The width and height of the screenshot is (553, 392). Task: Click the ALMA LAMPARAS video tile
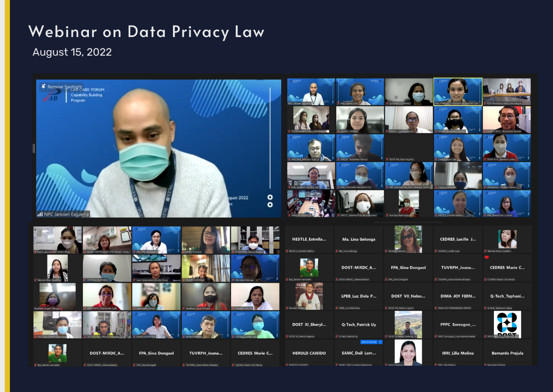(156, 325)
